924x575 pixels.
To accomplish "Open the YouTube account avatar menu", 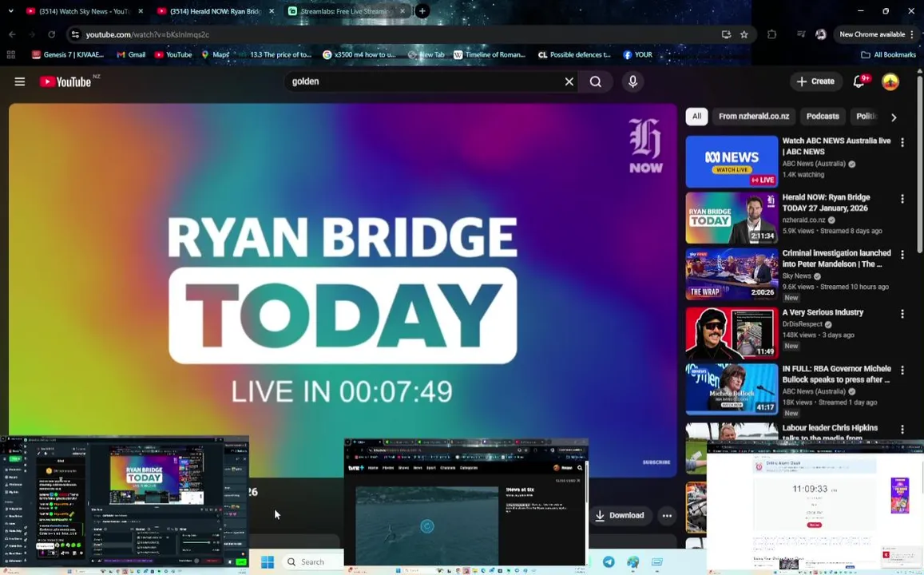I will pos(890,82).
